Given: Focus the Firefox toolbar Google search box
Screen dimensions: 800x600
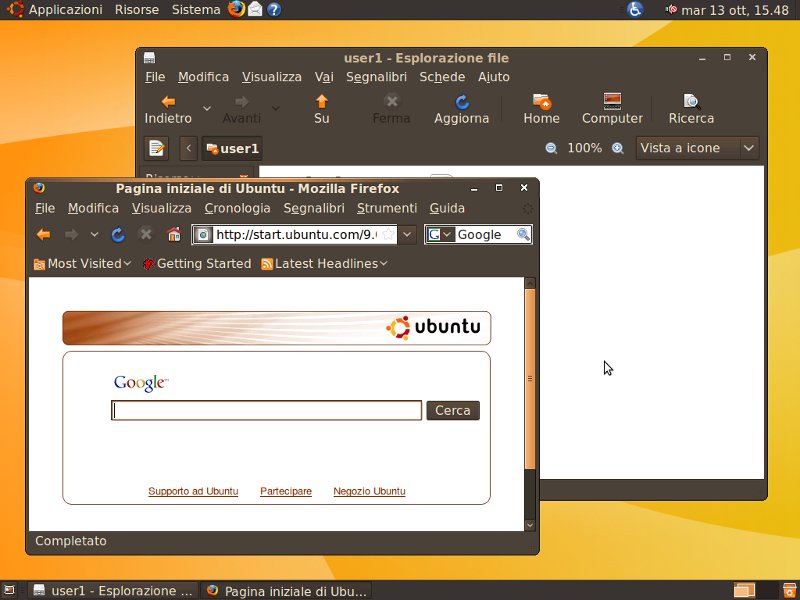Looking at the screenshot, I should click(485, 235).
